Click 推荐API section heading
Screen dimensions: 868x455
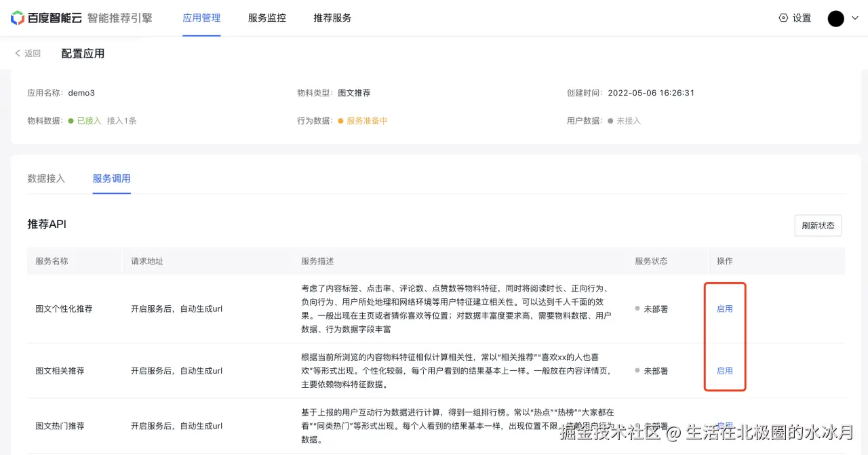pyautogui.click(x=47, y=224)
